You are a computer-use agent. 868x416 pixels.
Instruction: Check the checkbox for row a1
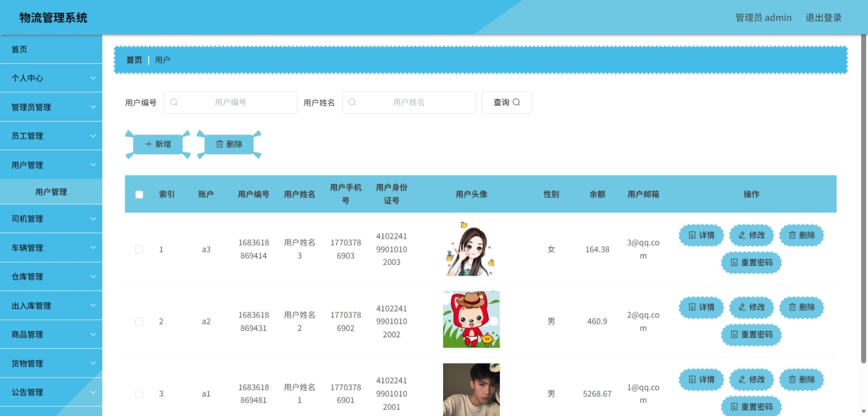click(139, 394)
